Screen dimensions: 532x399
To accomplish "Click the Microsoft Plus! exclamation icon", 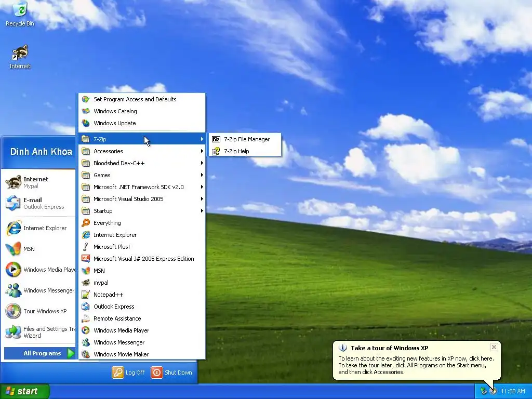I will click(86, 247).
